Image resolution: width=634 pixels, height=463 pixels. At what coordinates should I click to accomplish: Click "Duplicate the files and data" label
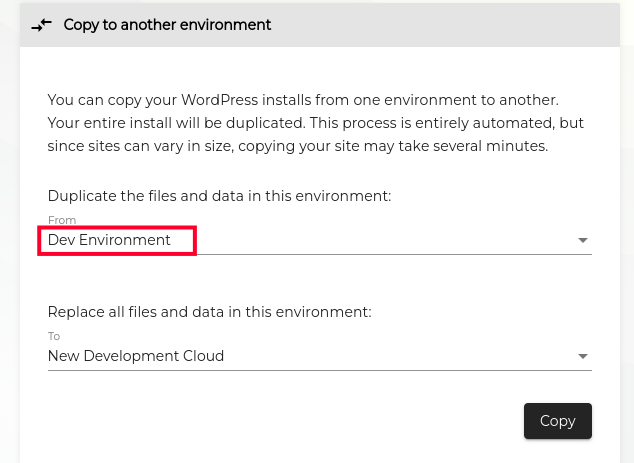(219, 196)
